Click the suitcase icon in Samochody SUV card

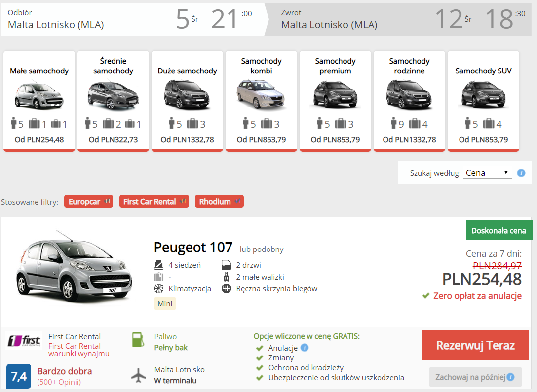(x=488, y=123)
